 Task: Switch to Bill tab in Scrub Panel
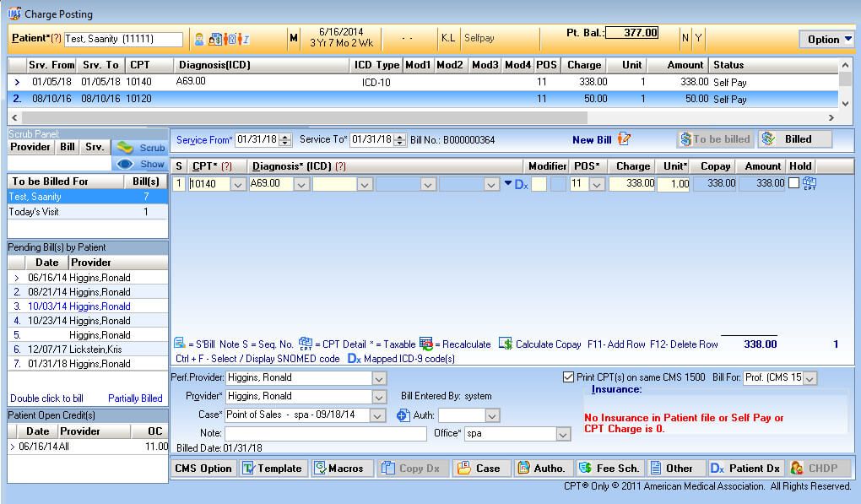point(68,147)
